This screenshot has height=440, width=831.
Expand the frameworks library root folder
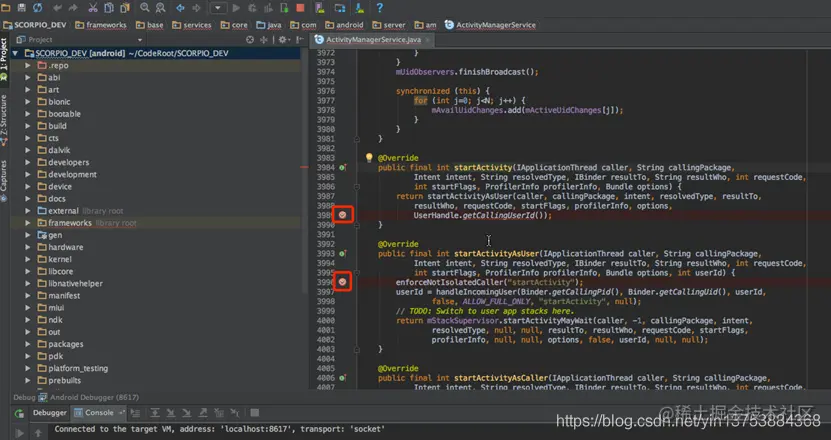(28, 223)
